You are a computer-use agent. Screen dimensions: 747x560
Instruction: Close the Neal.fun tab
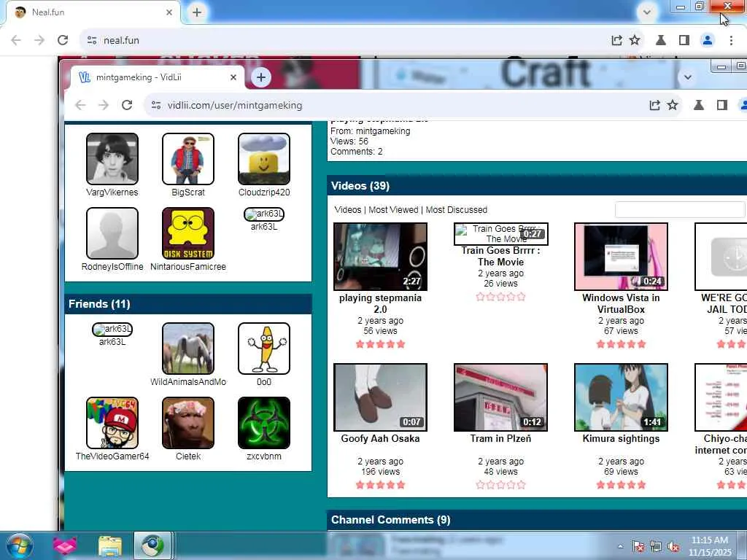pos(169,12)
